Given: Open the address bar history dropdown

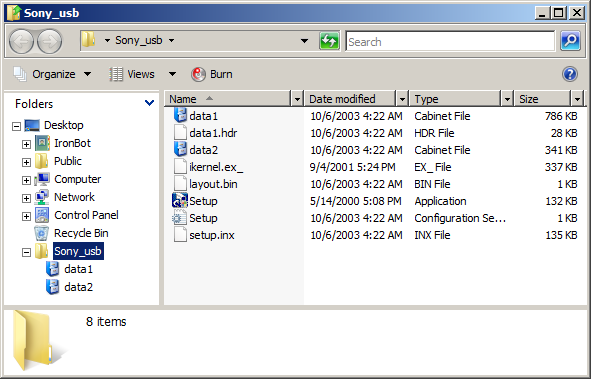Looking at the screenshot, I should [304, 41].
